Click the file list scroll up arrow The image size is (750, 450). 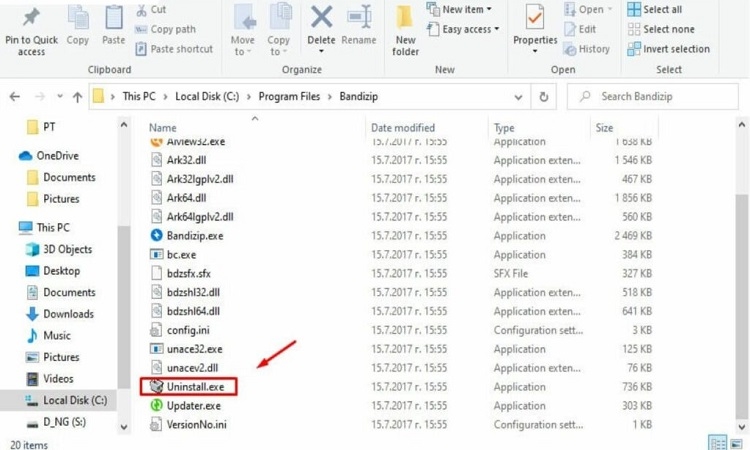click(x=741, y=125)
